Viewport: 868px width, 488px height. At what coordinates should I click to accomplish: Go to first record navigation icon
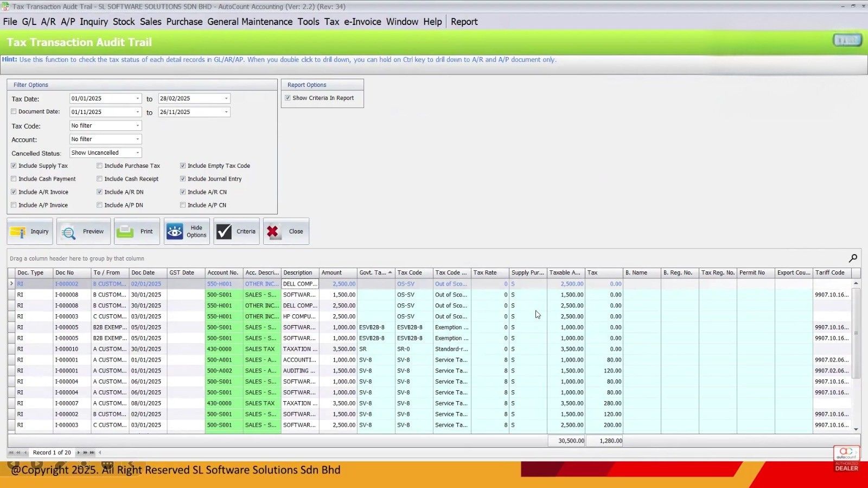[11, 452]
